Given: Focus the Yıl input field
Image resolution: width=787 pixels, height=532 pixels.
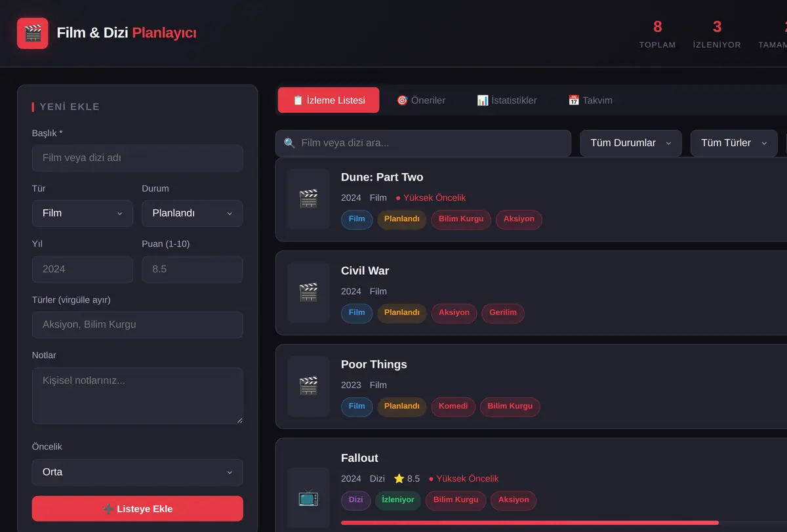Looking at the screenshot, I should point(83,269).
